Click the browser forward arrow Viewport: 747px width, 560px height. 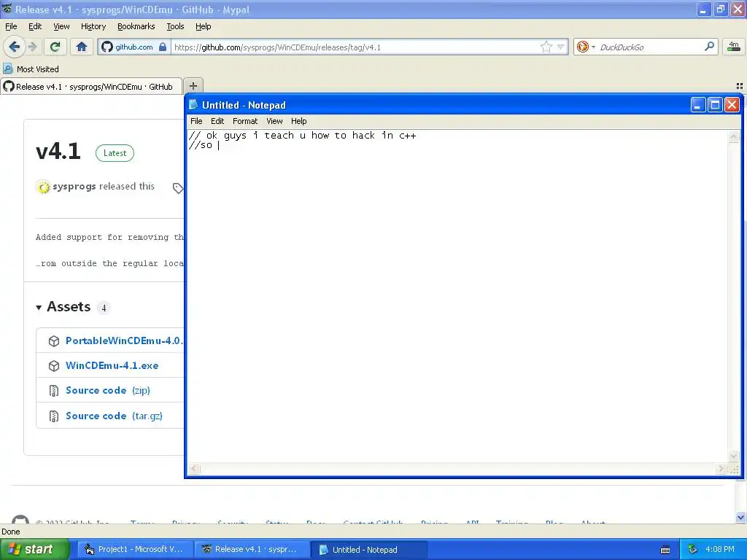pos(33,47)
